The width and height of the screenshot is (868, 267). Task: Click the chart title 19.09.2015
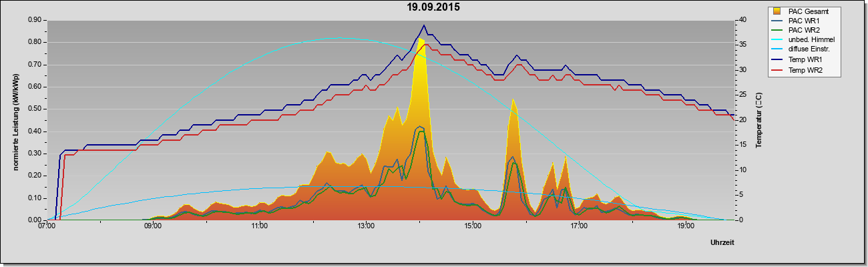click(433, 8)
